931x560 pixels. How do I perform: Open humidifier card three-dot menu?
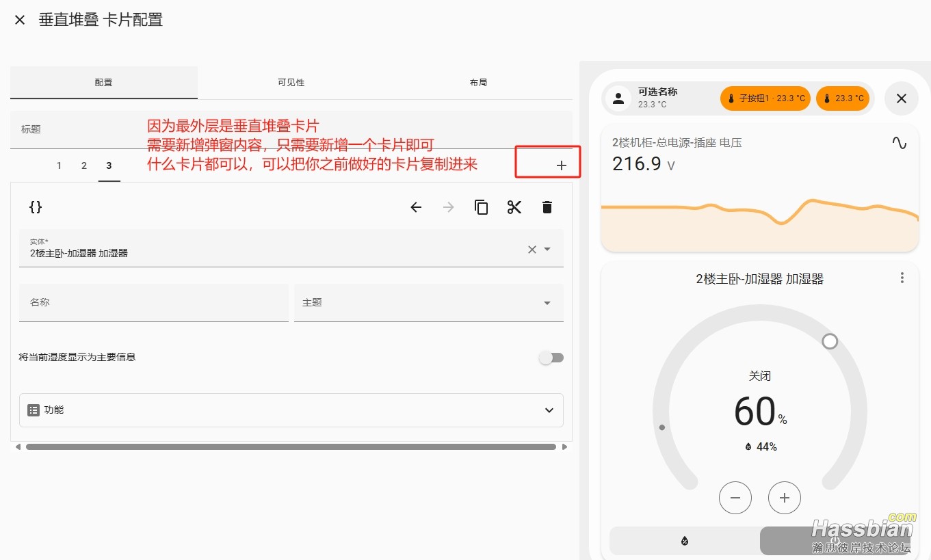902,278
